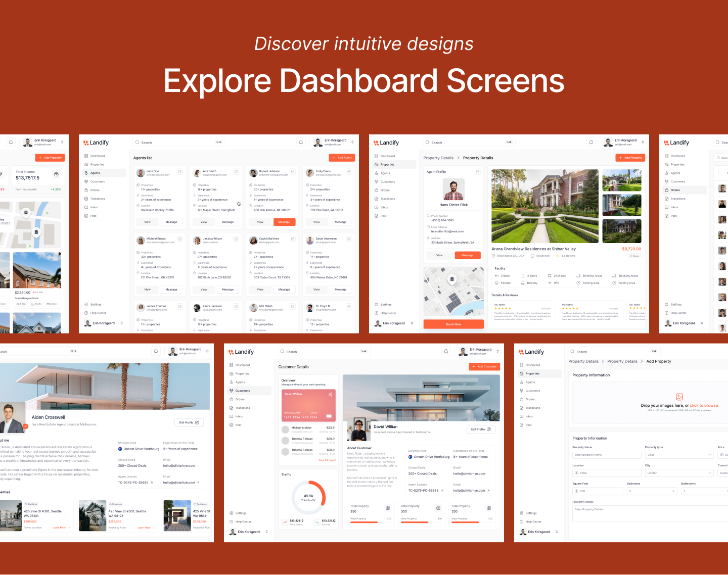Screen dimensions: 728x575
Task: Click the 'click to browse' upload link
Action: [704, 405]
